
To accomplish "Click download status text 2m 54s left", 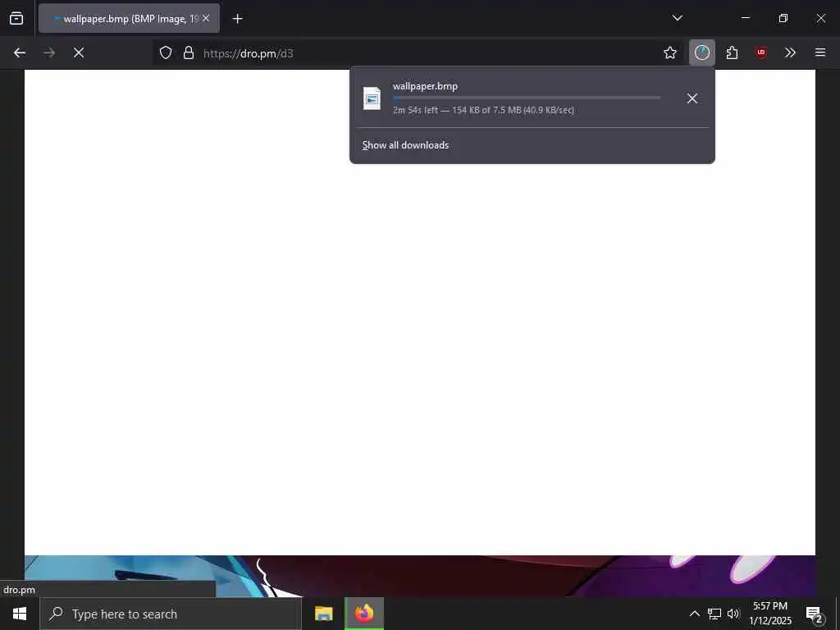I will (483, 111).
